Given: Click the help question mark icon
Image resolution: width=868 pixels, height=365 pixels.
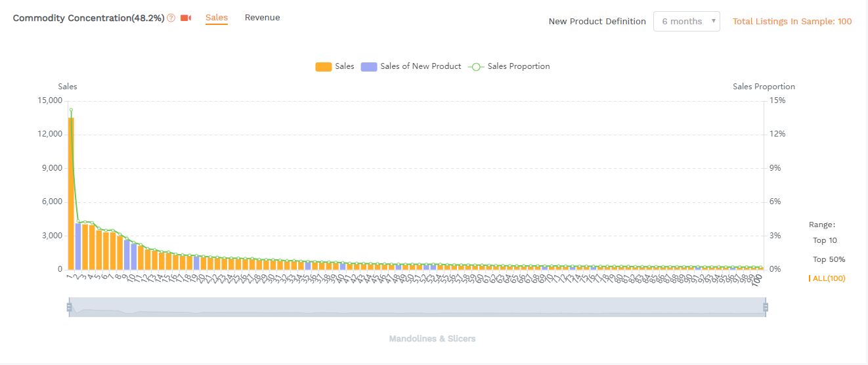Looking at the screenshot, I should (x=171, y=18).
